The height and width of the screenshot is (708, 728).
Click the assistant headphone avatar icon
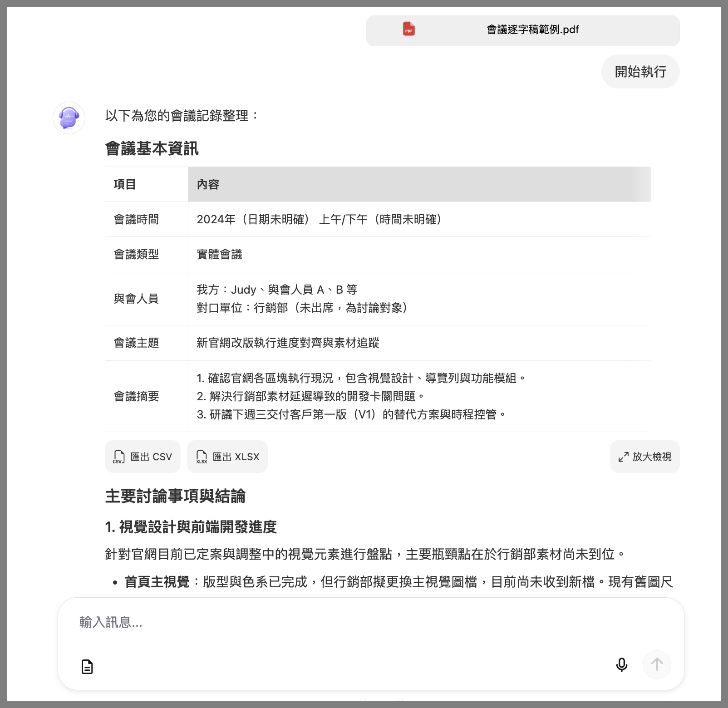coord(69,118)
